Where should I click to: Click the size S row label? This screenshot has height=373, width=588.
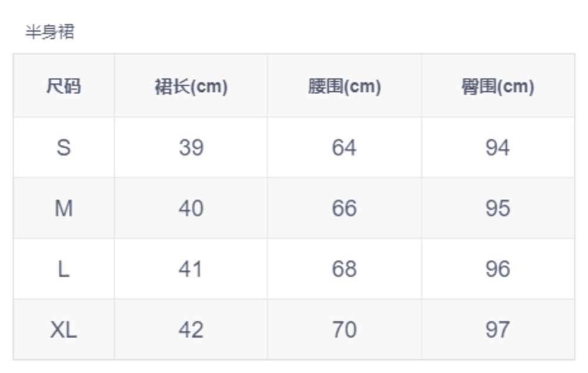pyautogui.click(x=64, y=147)
